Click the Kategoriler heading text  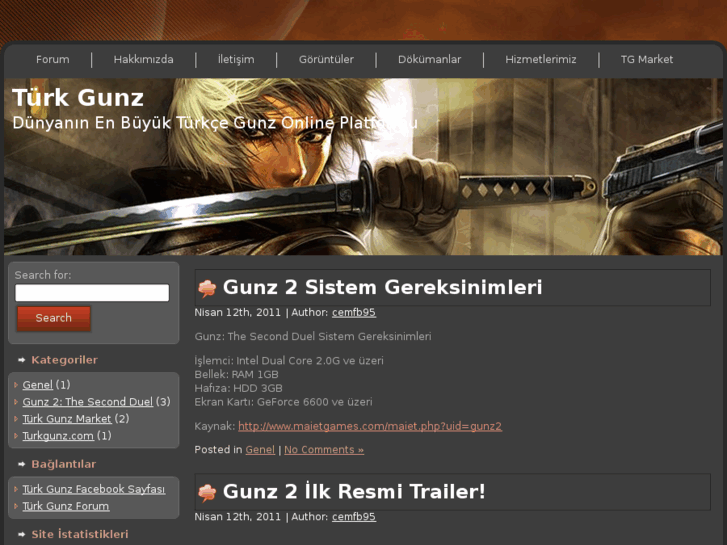[x=64, y=360]
